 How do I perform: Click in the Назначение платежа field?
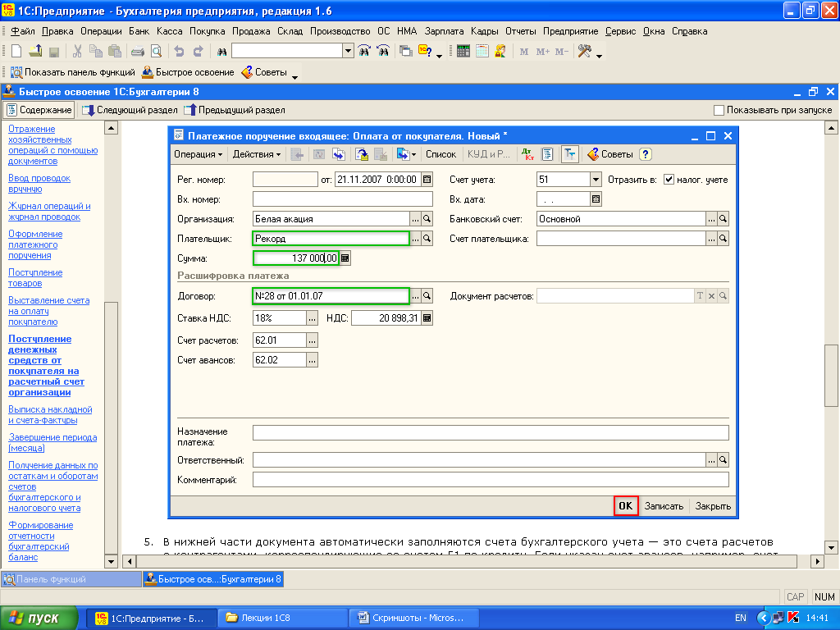[x=491, y=432]
